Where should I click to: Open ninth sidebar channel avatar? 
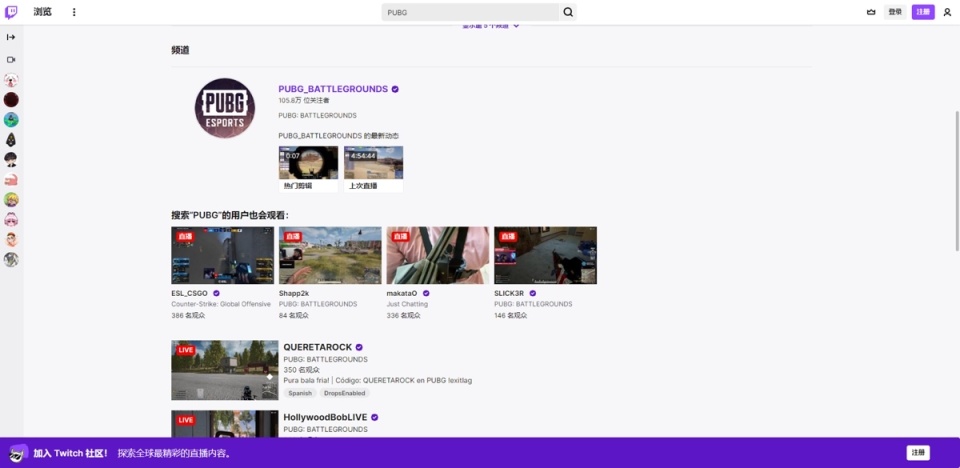pyautogui.click(x=11, y=240)
